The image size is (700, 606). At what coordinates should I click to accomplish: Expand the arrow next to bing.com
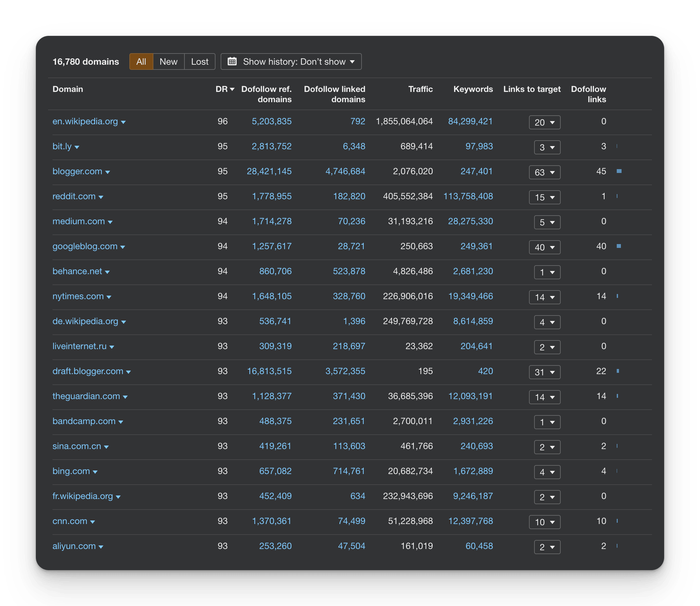tap(95, 472)
